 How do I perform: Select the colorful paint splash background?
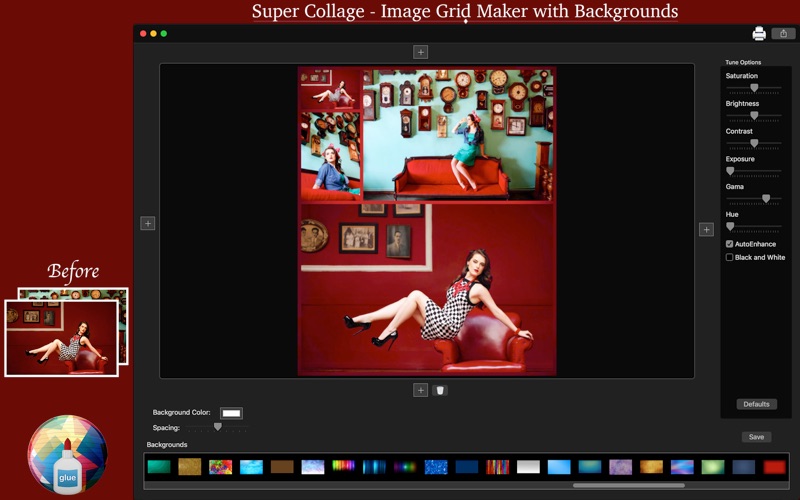pyautogui.click(x=220, y=466)
